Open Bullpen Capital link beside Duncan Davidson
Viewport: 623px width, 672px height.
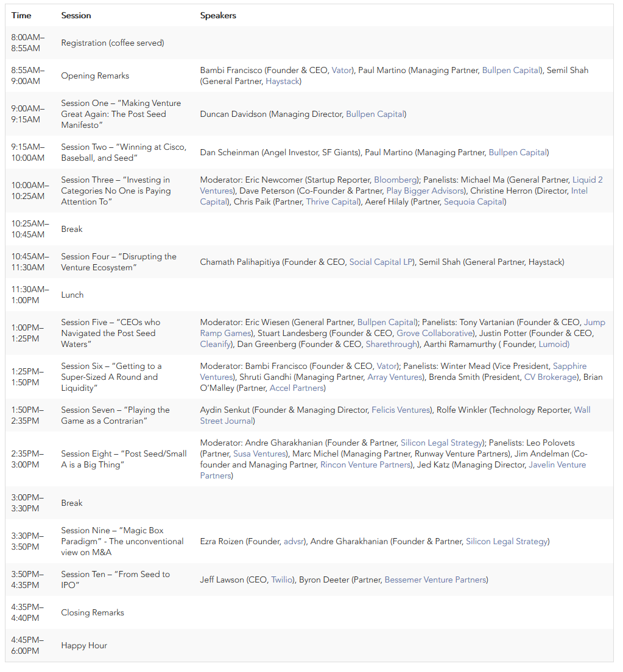[375, 114]
